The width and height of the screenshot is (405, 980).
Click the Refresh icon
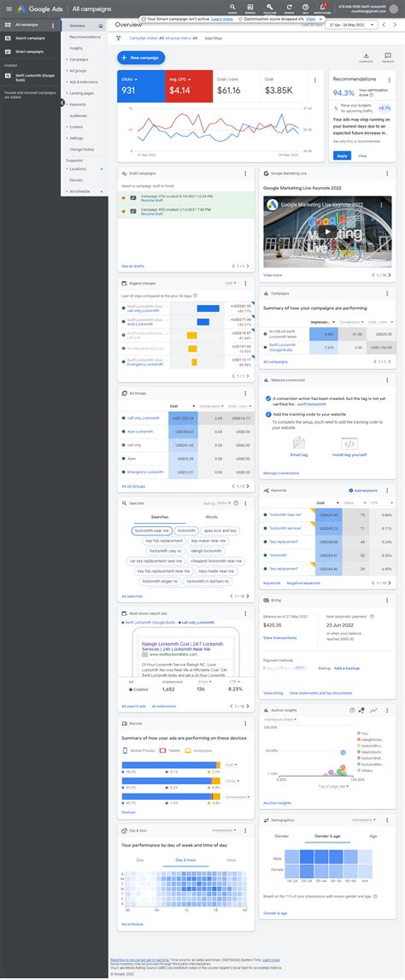click(290, 8)
